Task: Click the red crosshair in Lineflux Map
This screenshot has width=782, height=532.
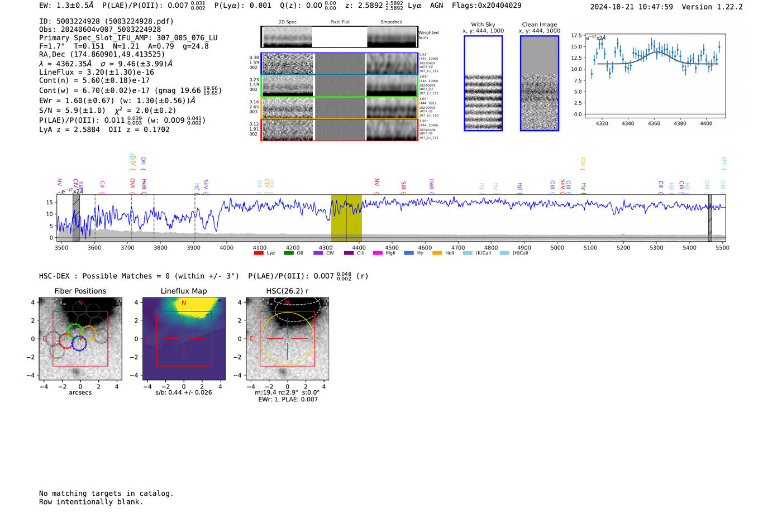Action: (x=184, y=338)
